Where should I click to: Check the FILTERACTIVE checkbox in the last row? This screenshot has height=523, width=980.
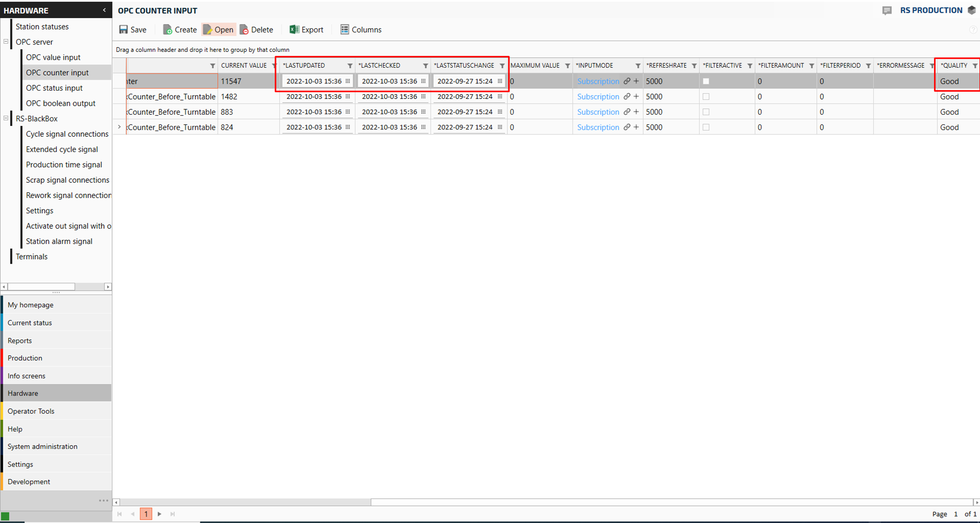706,127
